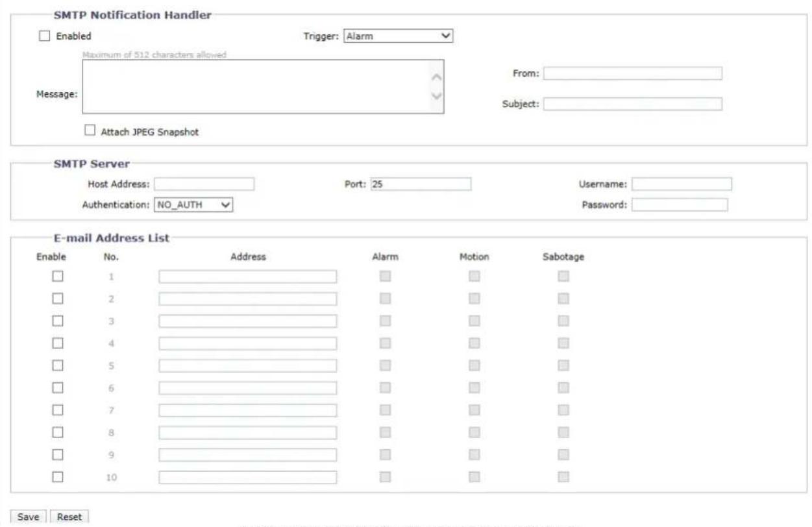Click the Address field for entry 4
The height and width of the screenshot is (527, 812).
click(x=248, y=343)
